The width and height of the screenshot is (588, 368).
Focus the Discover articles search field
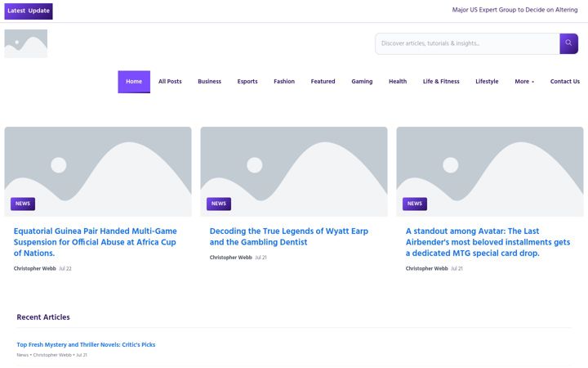click(467, 43)
